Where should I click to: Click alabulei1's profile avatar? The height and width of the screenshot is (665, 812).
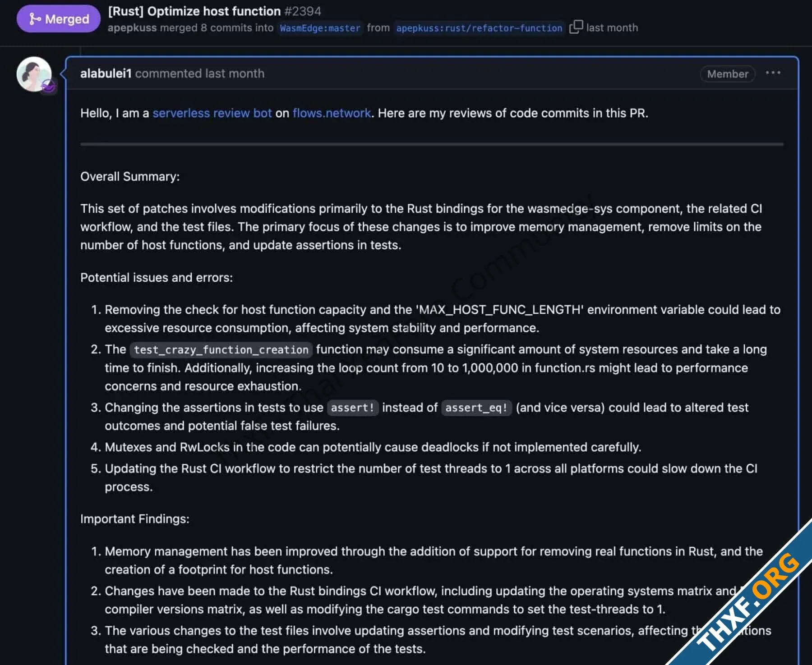point(34,74)
